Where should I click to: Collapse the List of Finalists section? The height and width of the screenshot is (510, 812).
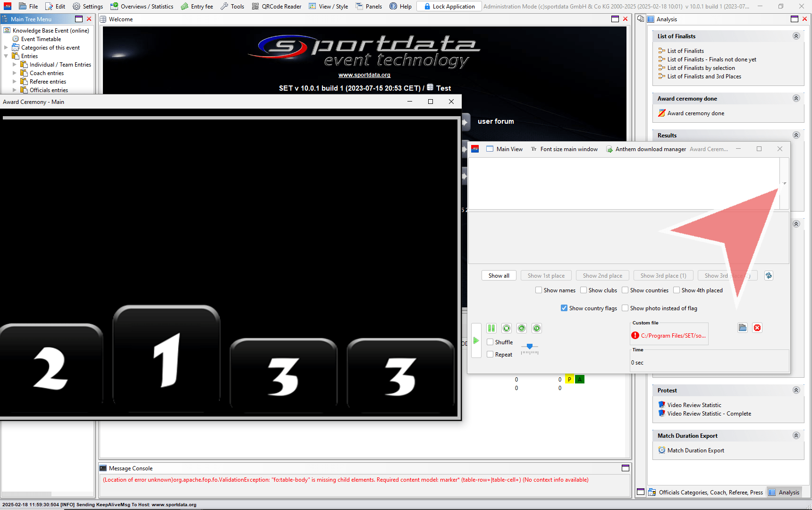point(796,36)
